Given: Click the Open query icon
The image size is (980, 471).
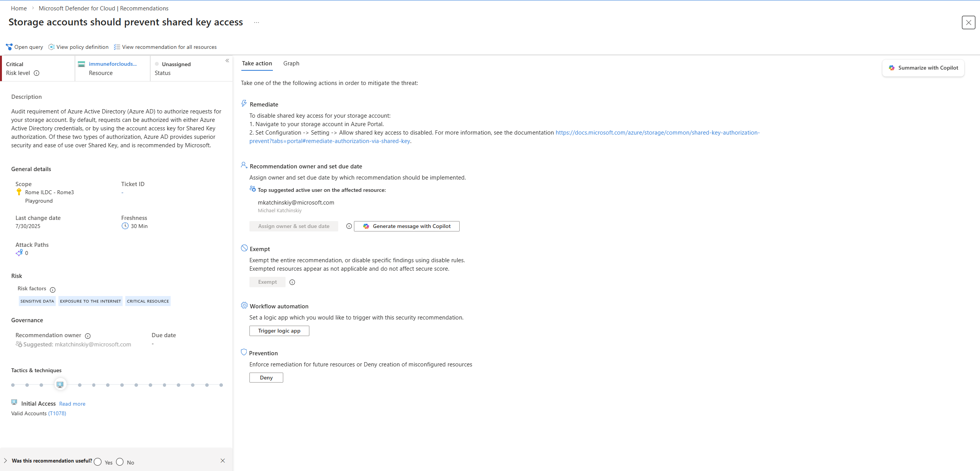Looking at the screenshot, I should pyautogui.click(x=9, y=47).
